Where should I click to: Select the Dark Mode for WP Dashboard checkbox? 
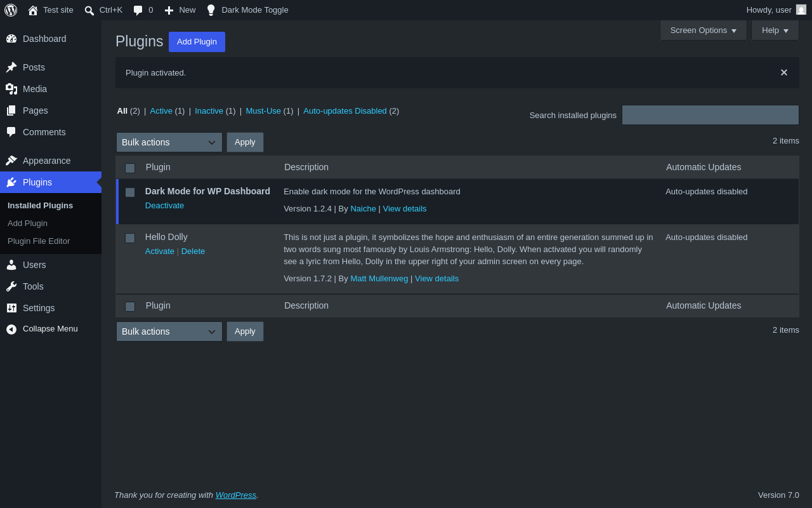[x=130, y=192]
